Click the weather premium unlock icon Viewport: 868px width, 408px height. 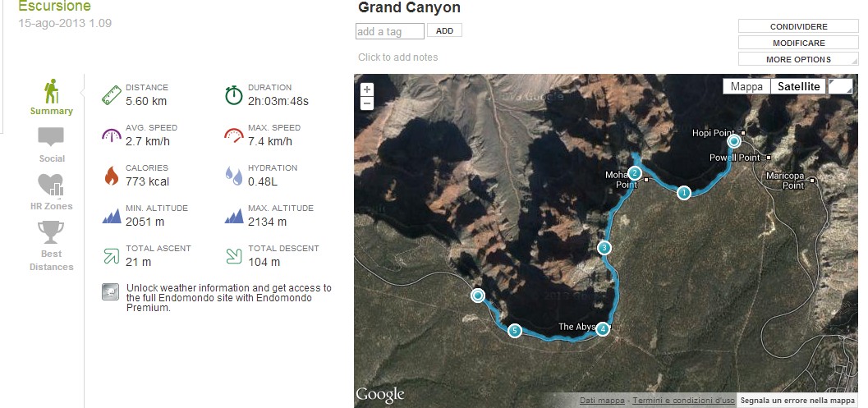click(x=111, y=291)
